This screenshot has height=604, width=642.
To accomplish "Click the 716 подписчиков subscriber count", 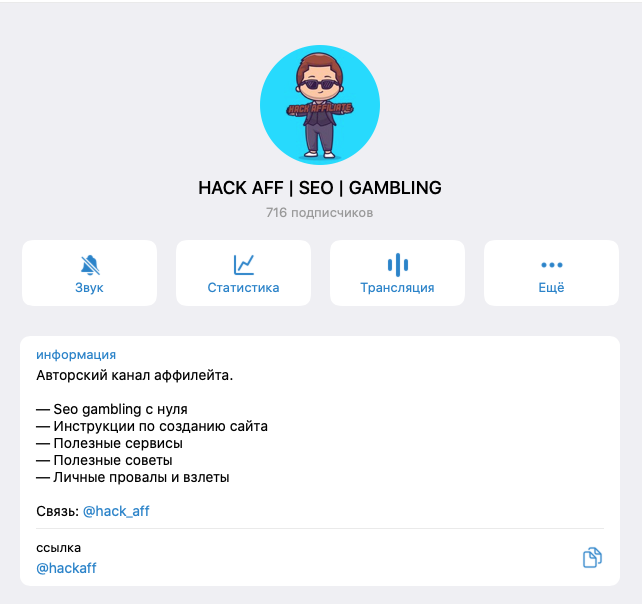I will coord(319,213).
